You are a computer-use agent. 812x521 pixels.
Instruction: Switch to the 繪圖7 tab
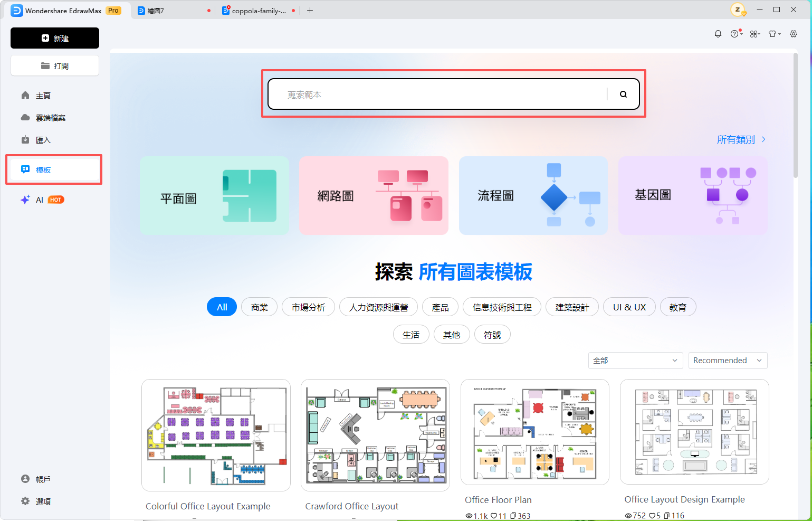tap(174, 11)
